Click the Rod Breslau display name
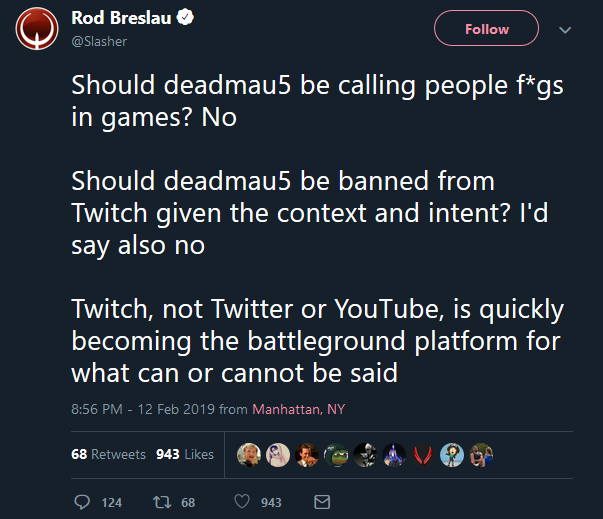 pyautogui.click(x=115, y=18)
